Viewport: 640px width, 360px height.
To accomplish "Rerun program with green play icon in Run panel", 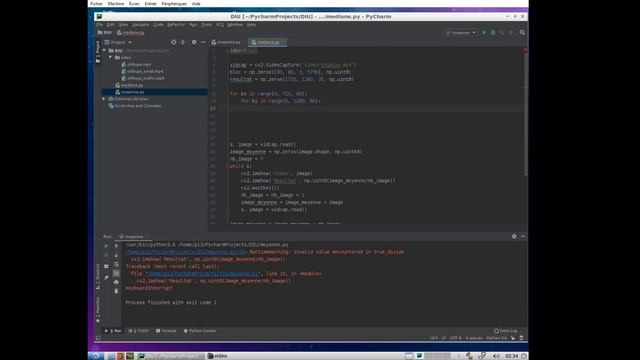I will pos(106,246).
